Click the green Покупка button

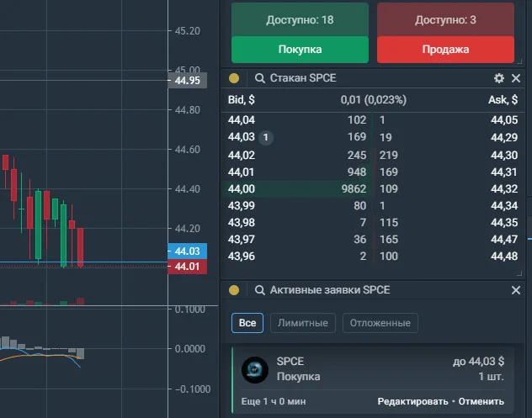(300, 50)
